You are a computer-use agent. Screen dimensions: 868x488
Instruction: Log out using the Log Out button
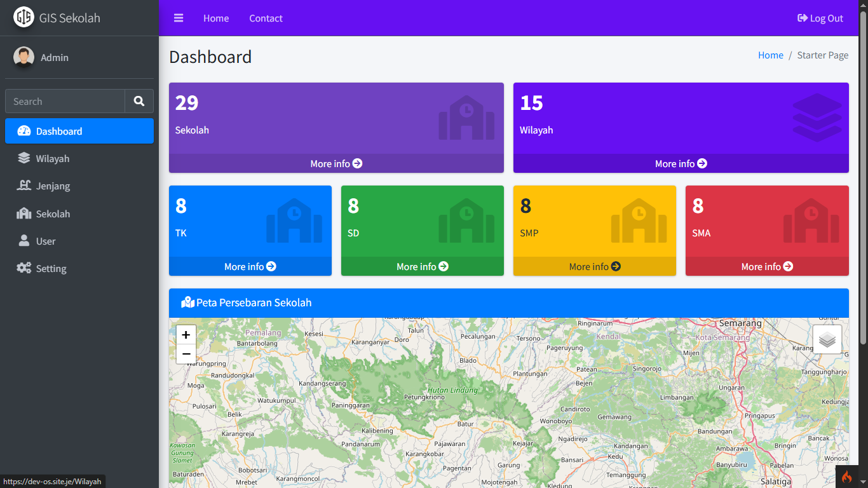click(820, 18)
